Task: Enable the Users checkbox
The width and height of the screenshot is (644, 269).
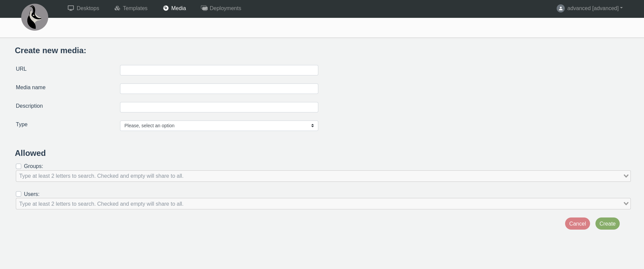Action: [x=19, y=194]
